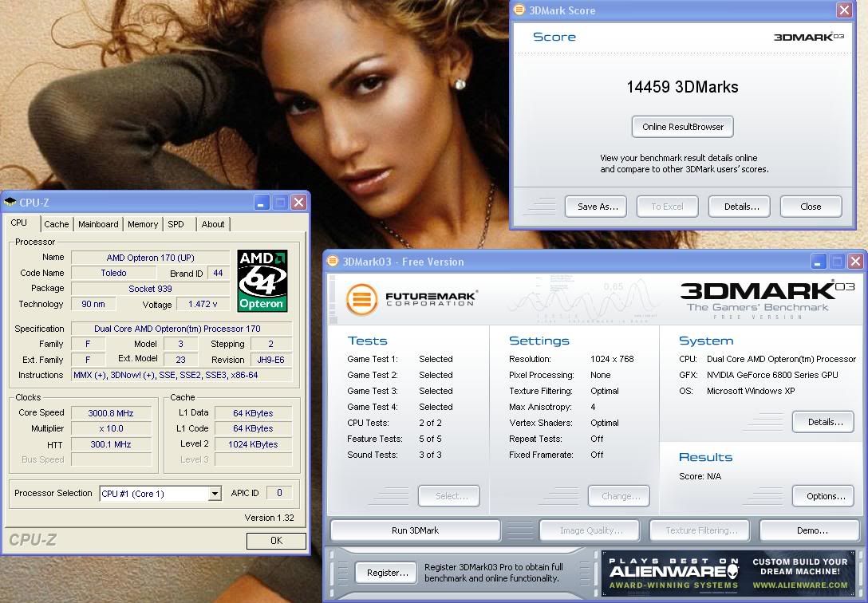Click the Specification field in CPU-Z
This screenshot has width=868, height=603.
coord(182,329)
